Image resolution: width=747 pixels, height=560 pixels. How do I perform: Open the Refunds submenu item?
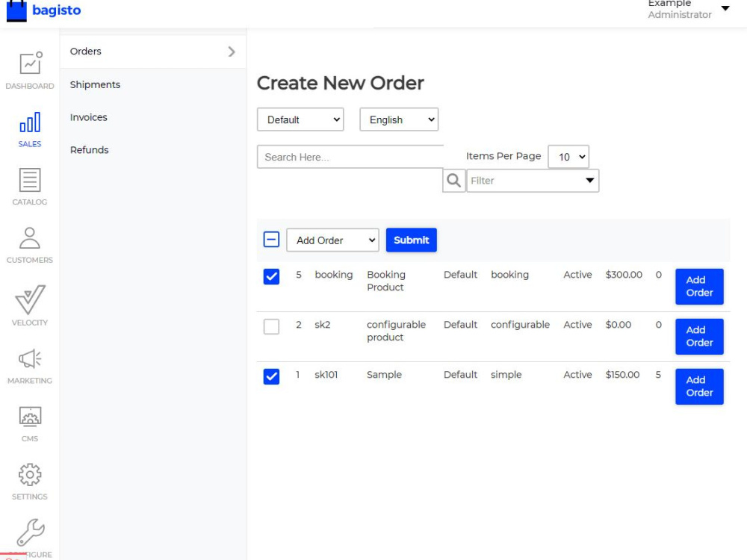tap(89, 150)
